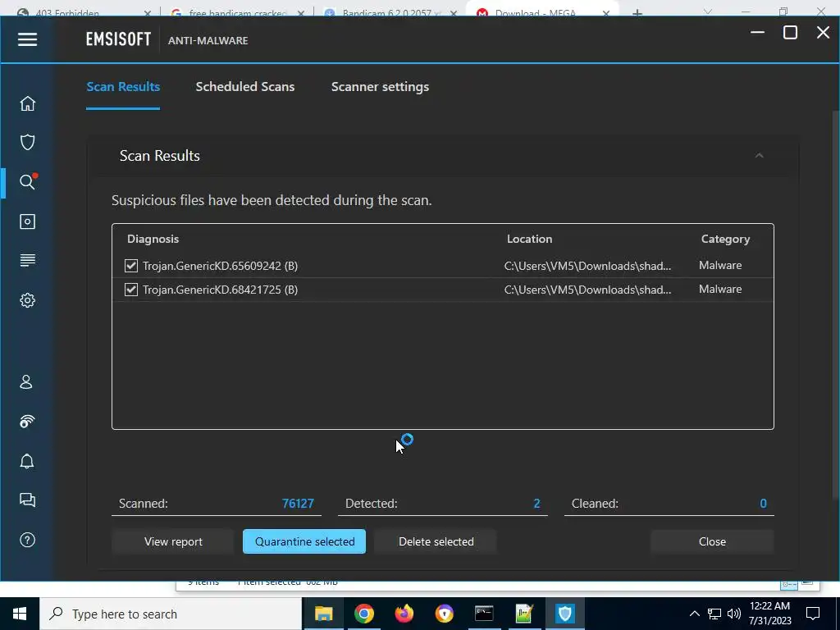This screenshot has width=840, height=630.
Task: Open the remote management broadcast icon
Action: (27, 422)
